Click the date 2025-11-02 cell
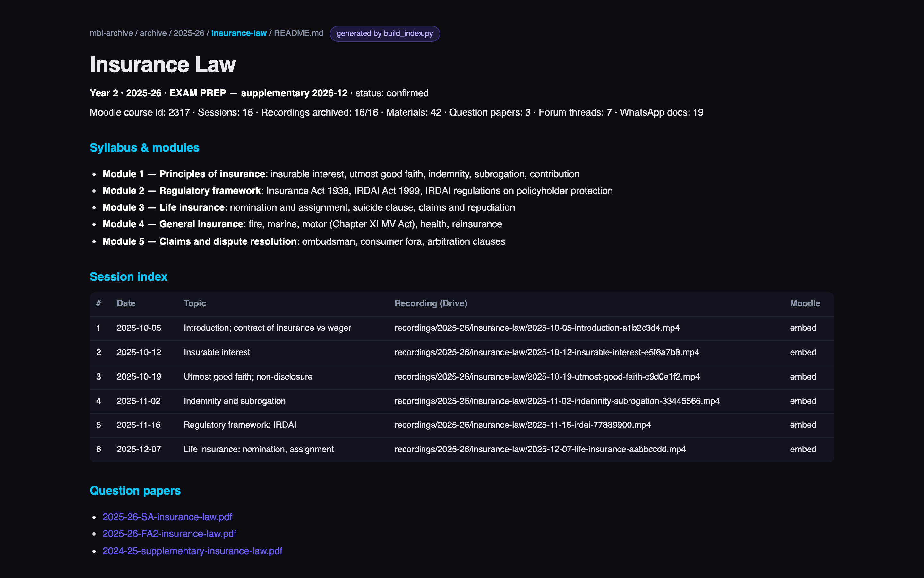This screenshot has height=578, width=924. 139,401
